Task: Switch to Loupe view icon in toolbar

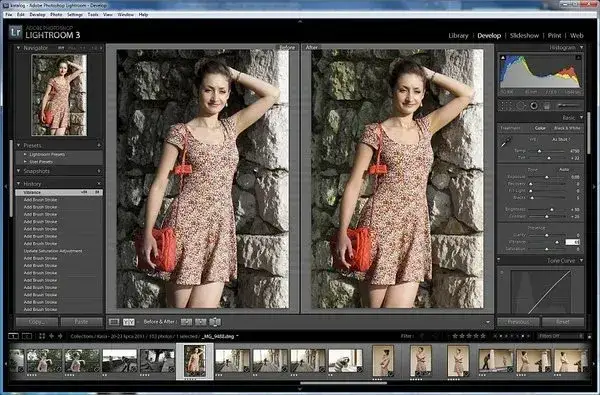Action: click(114, 322)
